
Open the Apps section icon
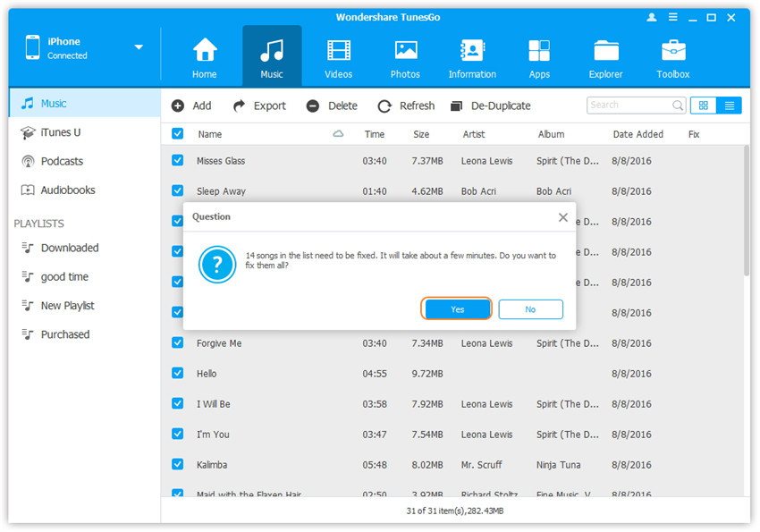(x=538, y=51)
